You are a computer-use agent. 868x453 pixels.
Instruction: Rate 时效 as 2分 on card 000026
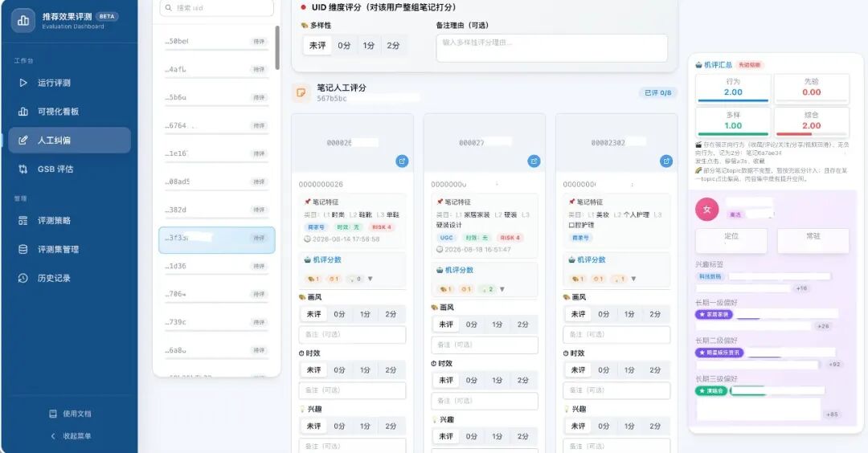coord(391,370)
